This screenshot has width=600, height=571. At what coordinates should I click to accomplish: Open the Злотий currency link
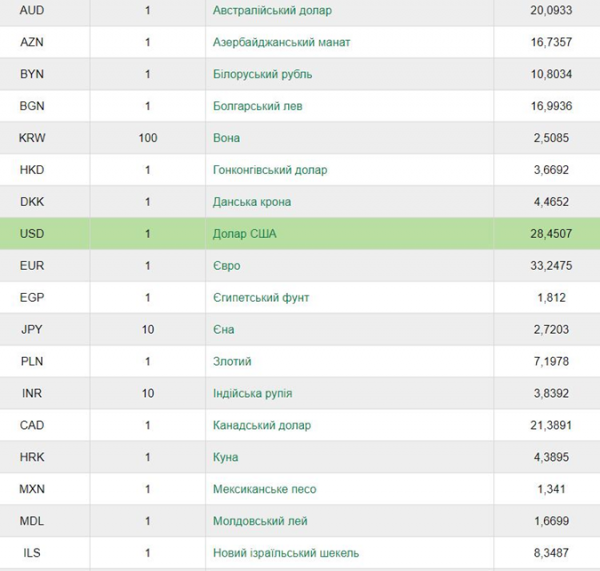coord(232,361)
